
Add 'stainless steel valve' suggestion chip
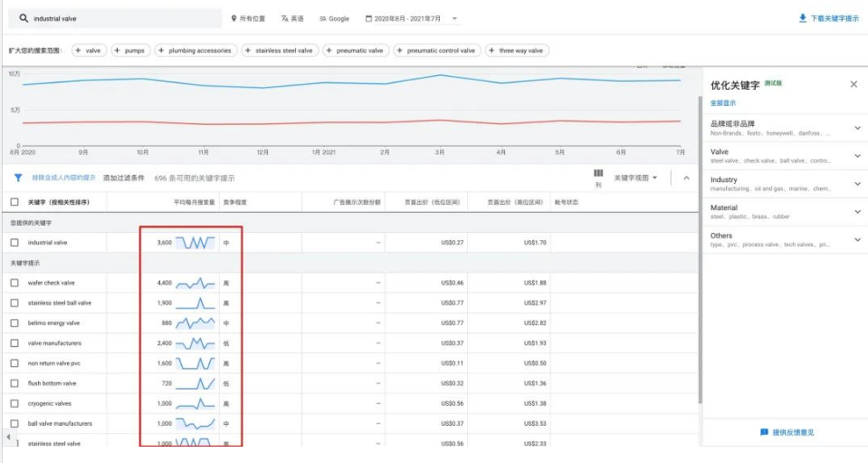(279, 51)
